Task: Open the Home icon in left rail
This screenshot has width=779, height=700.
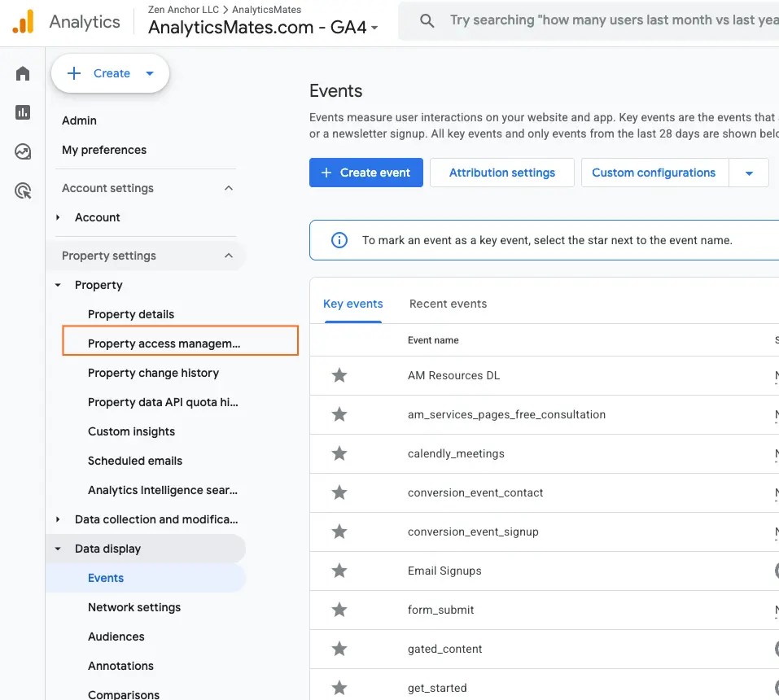Action: click(x=23, y=73)
